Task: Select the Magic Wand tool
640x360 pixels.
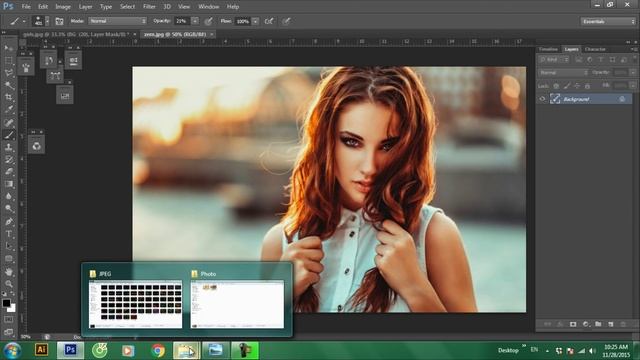Action: (x=9, y=85)
